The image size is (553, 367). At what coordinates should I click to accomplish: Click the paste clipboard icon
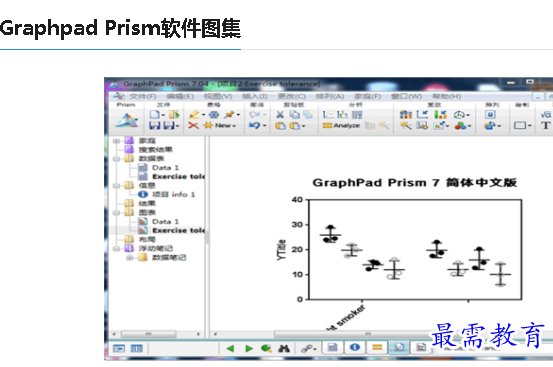[280, 126]
